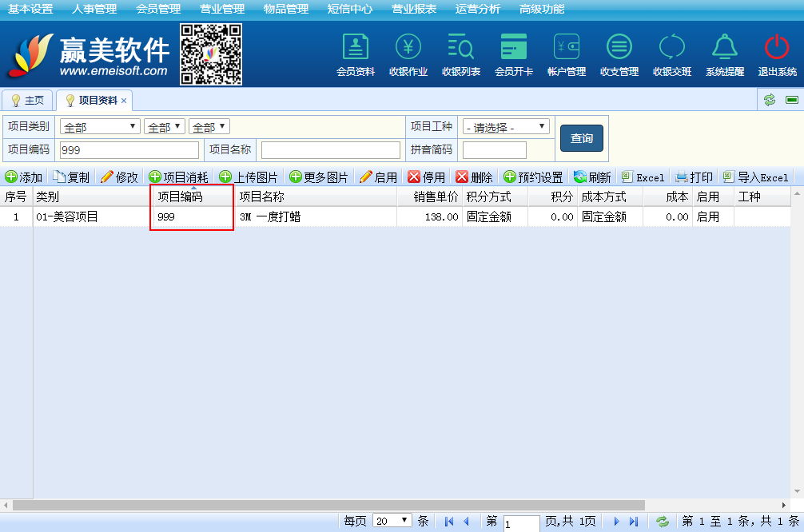Close the 项目资料 tab
The height and width of the screenshot is (532, 804).
tap(124, 101)
